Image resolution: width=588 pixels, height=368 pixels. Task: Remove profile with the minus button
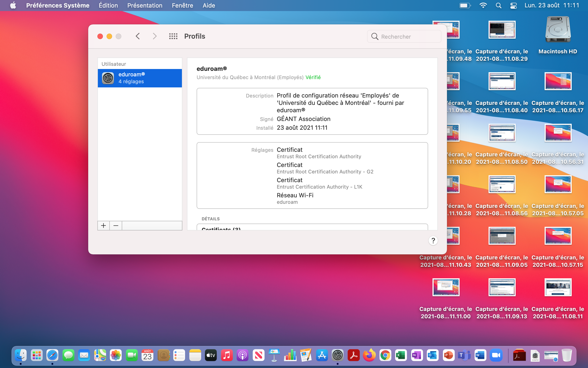pyautogui.click(x=116, y=226)
